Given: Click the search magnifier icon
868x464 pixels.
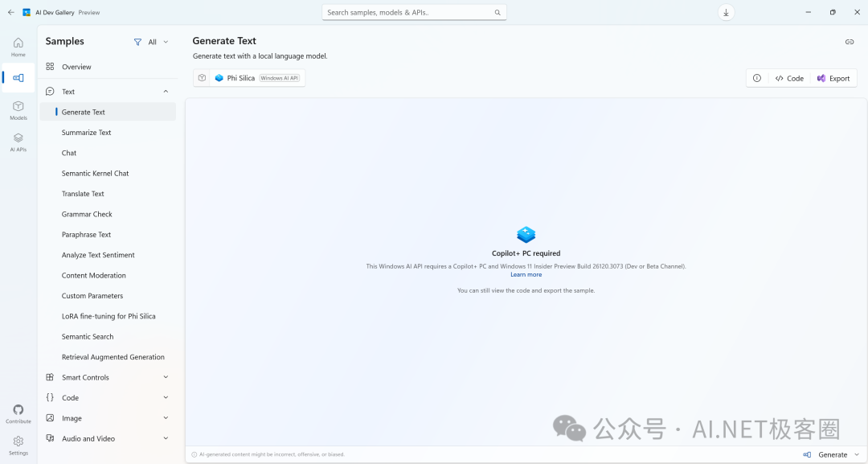Looking at the screenshot, I should click(497, 12).
